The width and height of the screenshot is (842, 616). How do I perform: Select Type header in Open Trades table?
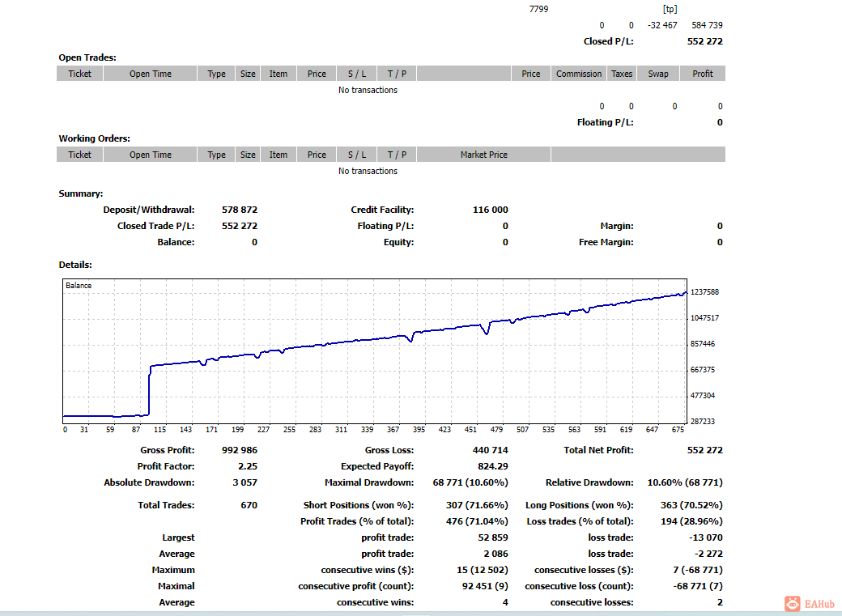coord(216,74)
